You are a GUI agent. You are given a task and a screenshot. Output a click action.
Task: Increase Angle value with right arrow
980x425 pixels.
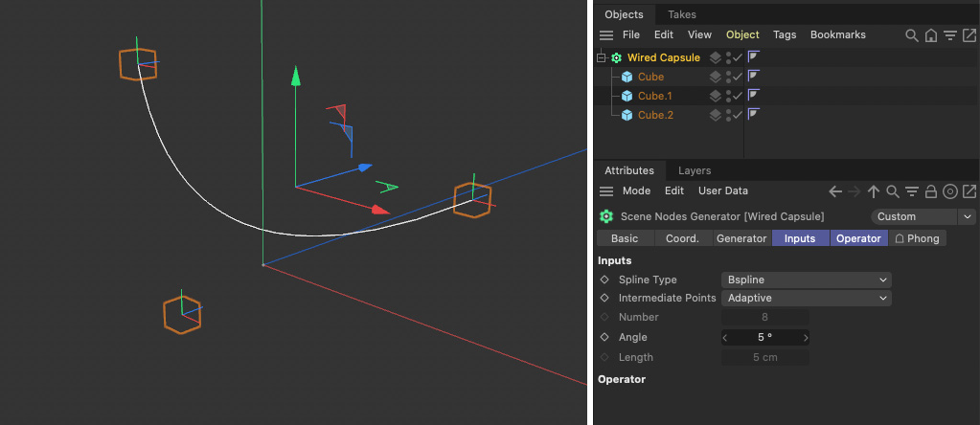coord(806,337)
